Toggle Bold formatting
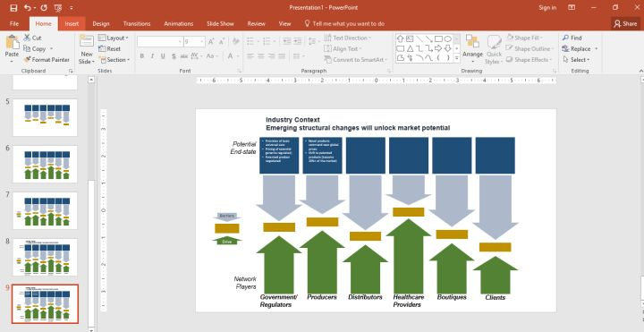Image resolution: width=644 pixels, height=332 pixels. coord(141,56)
